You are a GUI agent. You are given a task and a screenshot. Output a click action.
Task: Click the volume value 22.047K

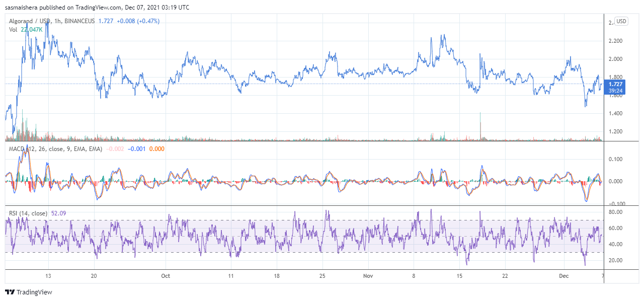pos(32,30)
